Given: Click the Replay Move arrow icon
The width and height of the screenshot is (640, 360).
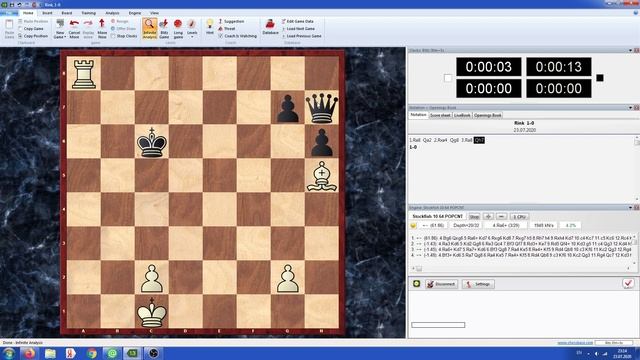Looking at the screenshot, I should coord(88,24).
